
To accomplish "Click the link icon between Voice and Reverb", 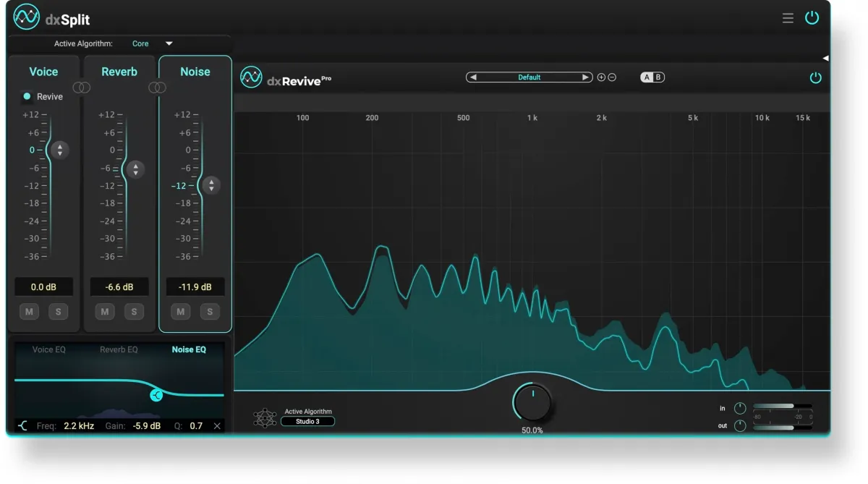I will point(82,88).
